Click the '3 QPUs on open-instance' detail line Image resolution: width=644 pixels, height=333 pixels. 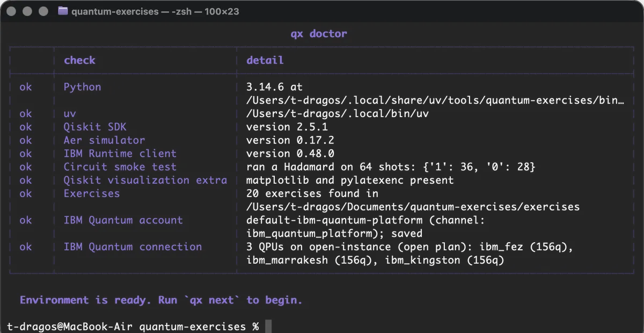410,247
